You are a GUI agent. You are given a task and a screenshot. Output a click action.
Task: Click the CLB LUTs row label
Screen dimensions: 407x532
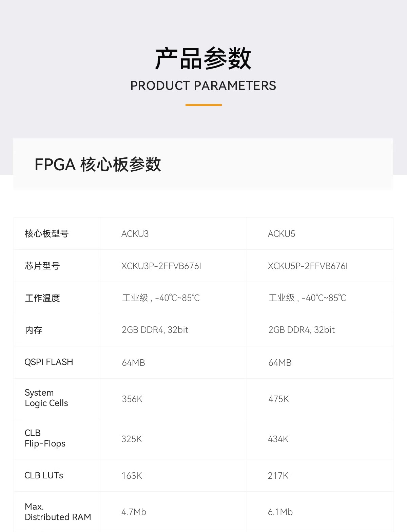[x=44, y=475]
